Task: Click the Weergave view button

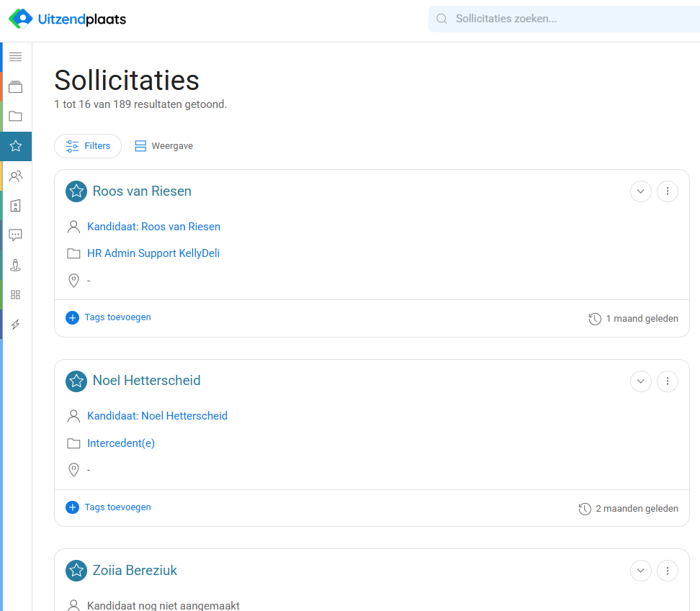Action: [164, 146]
